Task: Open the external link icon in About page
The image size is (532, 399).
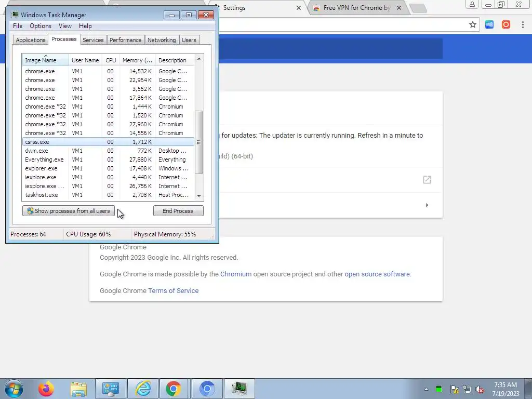Action: point(427,180)
